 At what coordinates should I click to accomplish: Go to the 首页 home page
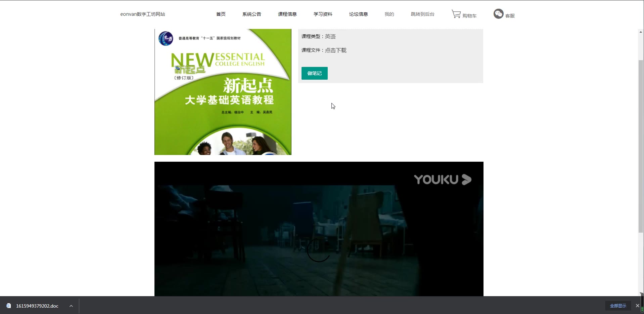click(x=221, y=14)
